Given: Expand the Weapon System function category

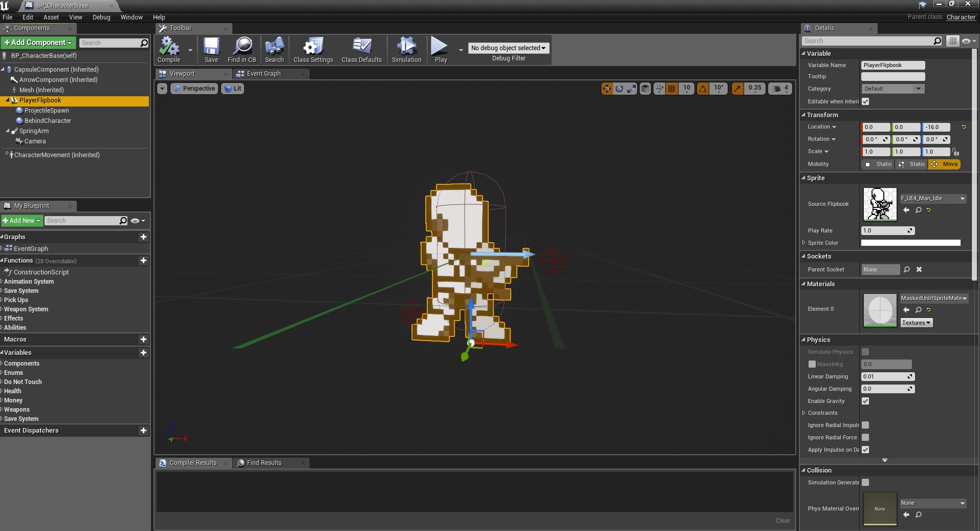Looking at the screenshot, I should click(x=26, y=309).
